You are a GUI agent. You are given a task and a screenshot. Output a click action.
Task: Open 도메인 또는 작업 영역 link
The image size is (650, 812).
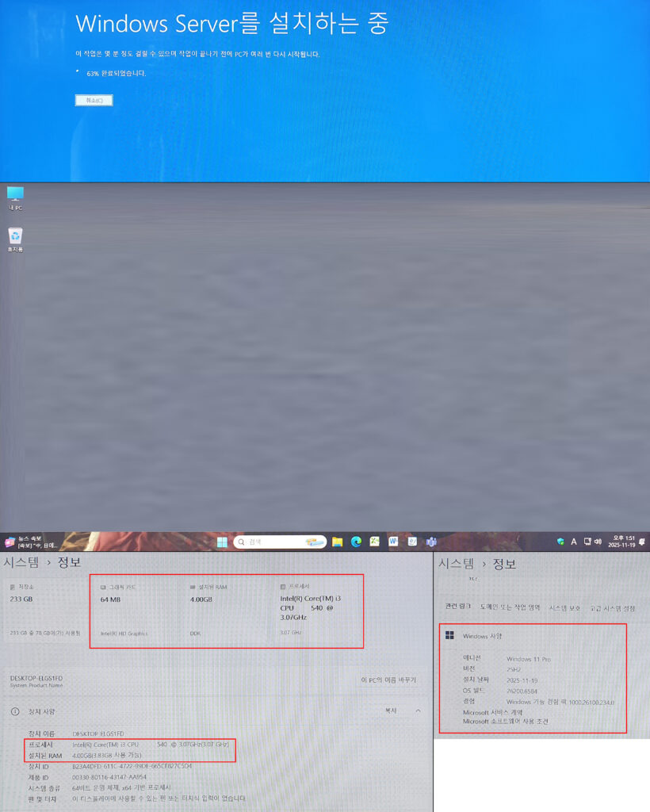pos(510,607)
